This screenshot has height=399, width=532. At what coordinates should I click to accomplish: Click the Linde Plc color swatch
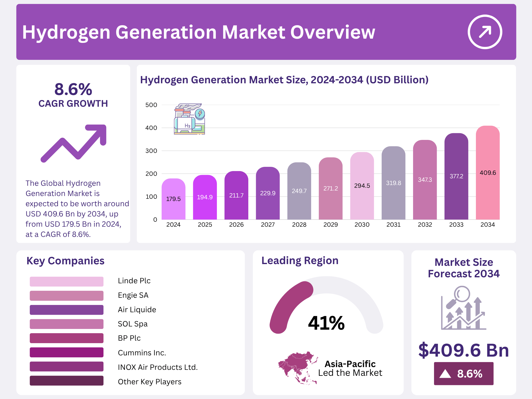67,281
